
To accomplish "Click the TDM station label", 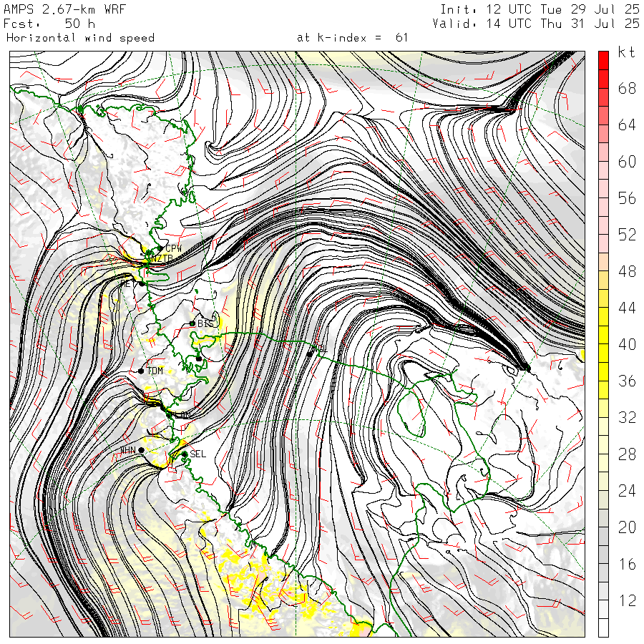I will coord(155,371).
